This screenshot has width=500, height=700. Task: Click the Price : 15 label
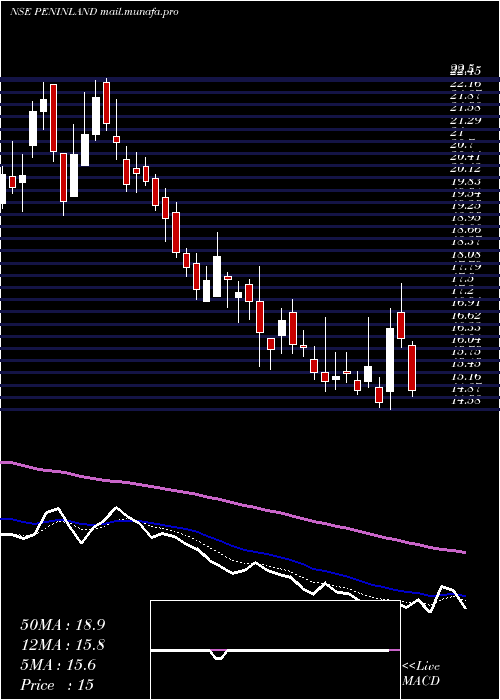point(57,684)
